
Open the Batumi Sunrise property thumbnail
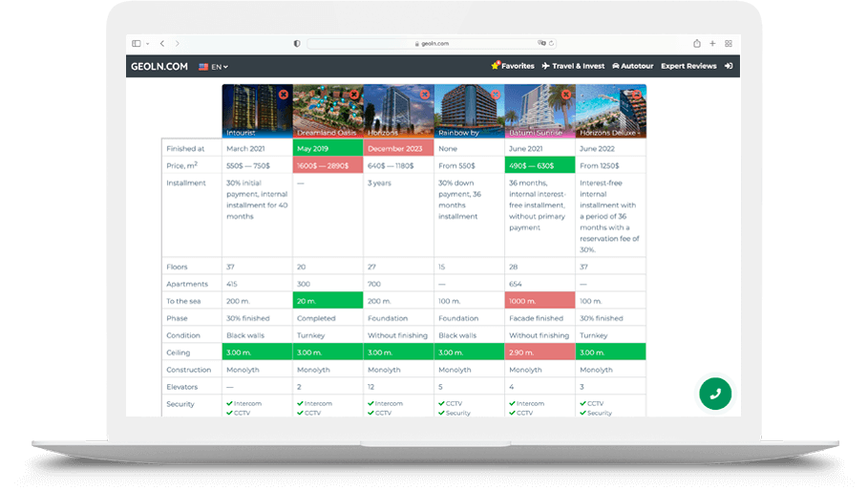[540, 111]
